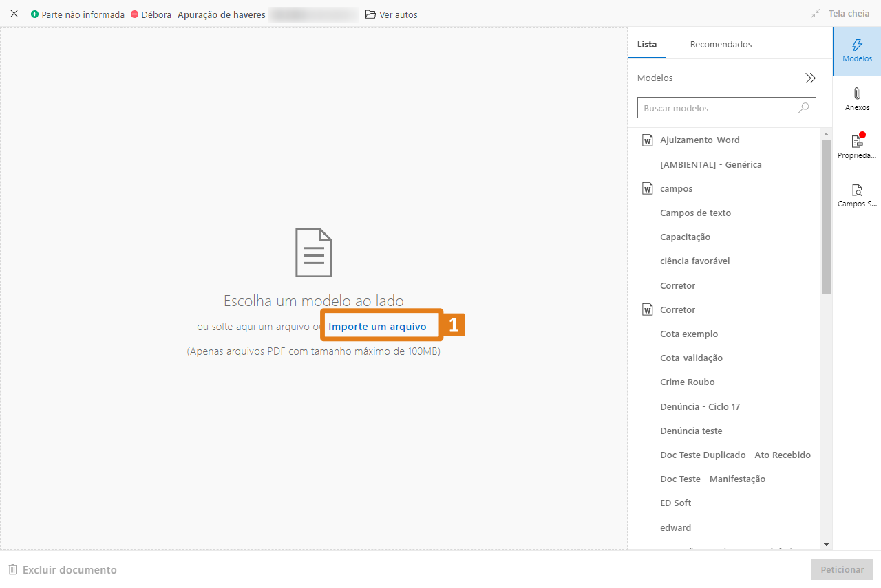Switch to the Recomendados tab
The height and width of the screenshot is (588, 881).
point(721,45)
